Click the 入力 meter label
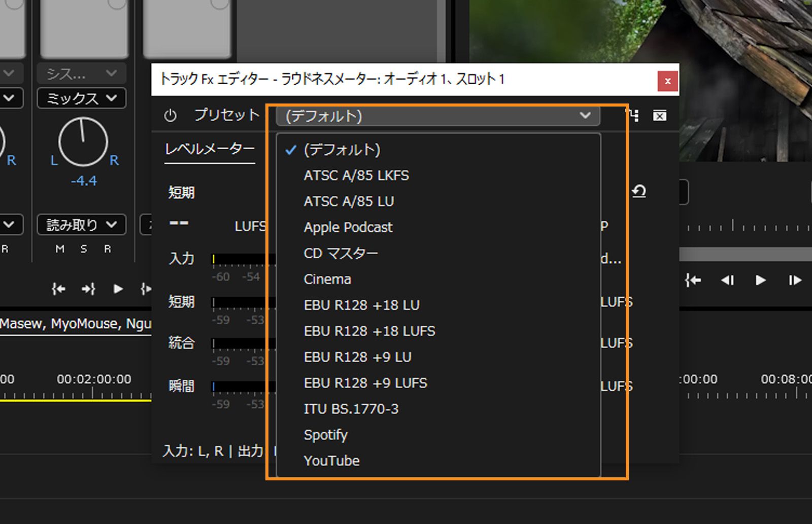Viewport: 812px width, 524px height. (x=181, y=259)
